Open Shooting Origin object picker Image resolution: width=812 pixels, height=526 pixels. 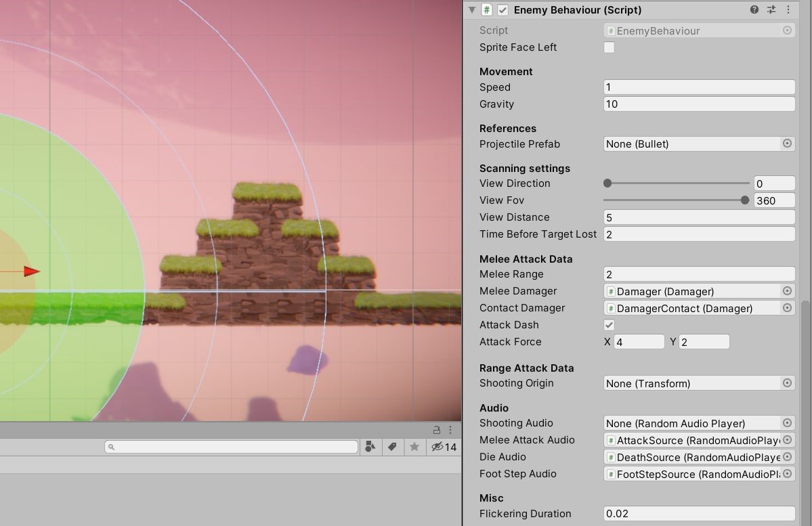(x=787, y=383)
